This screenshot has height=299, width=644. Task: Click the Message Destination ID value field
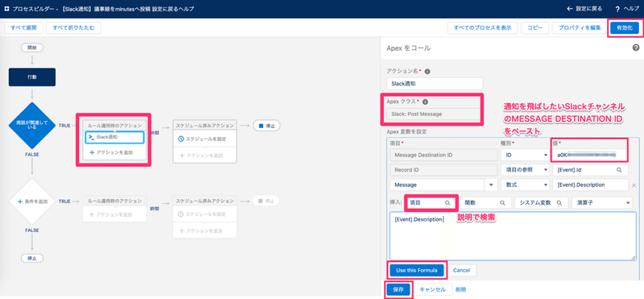coord(590,155)
